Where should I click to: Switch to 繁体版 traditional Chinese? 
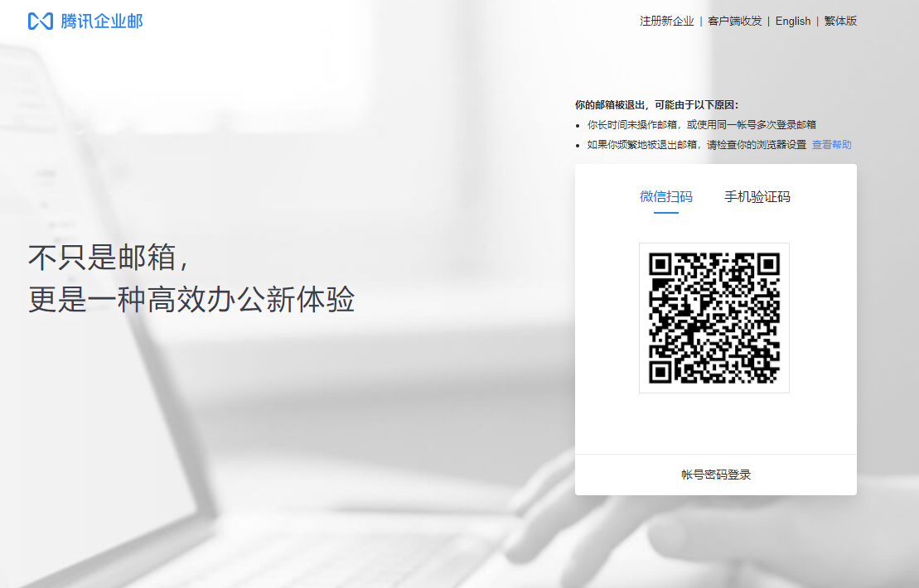point(840,22)
